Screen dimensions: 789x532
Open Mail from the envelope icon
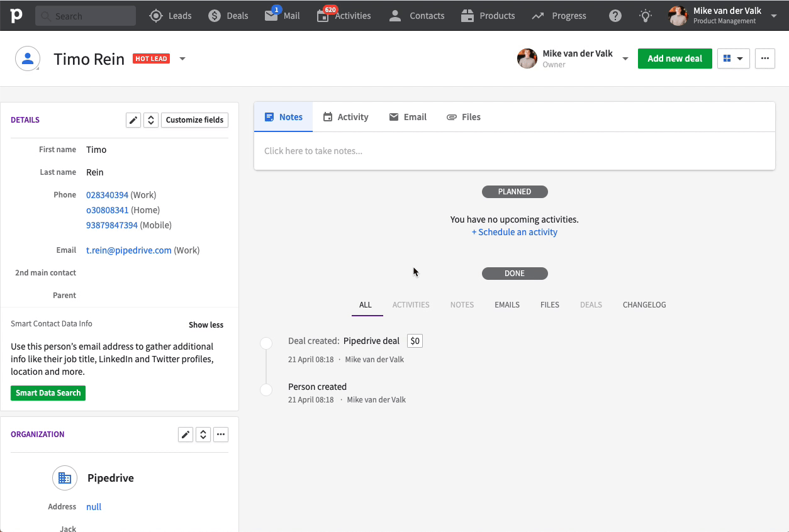(272, 16)
